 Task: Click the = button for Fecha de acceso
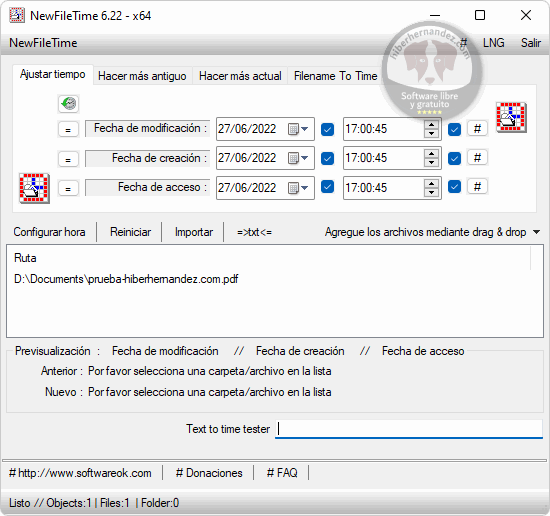tap(68, 188)
